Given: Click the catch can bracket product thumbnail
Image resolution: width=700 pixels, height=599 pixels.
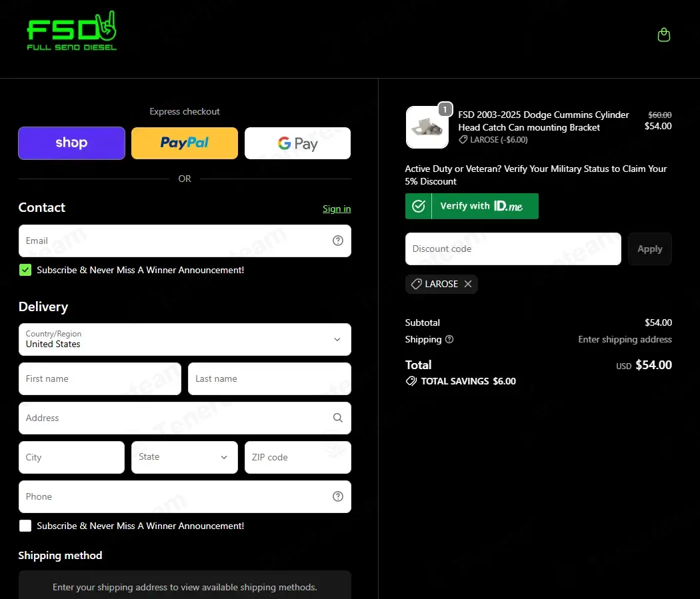Looking at the screenshot, I should coord(427,127).
